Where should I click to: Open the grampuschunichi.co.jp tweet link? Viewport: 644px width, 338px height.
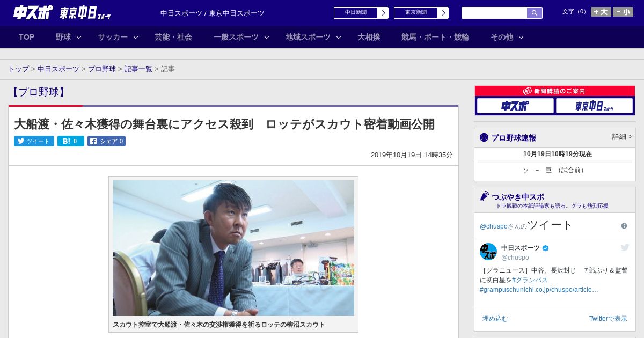click(x=539, y=290)
